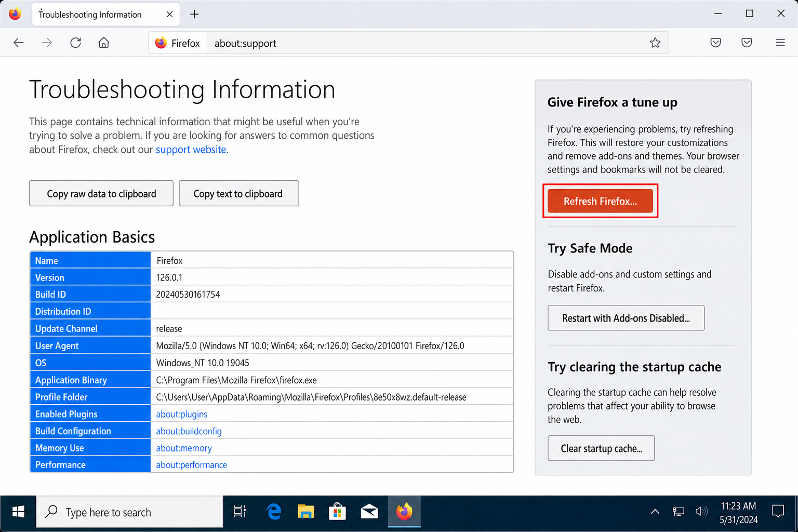Screen dimensions: 798x532
Task: Open the Windows Start menu
Action: point(18,512)
